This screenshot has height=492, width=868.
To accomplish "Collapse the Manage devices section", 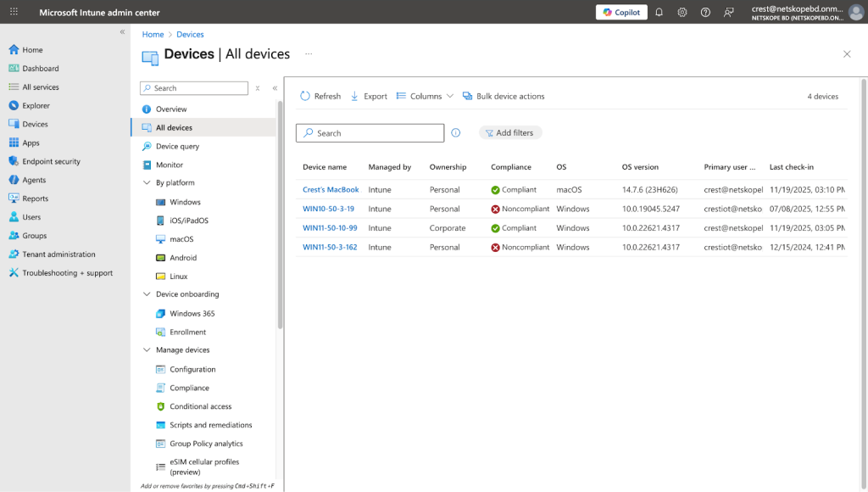I will pyautogui.click(x=147, y=349).
